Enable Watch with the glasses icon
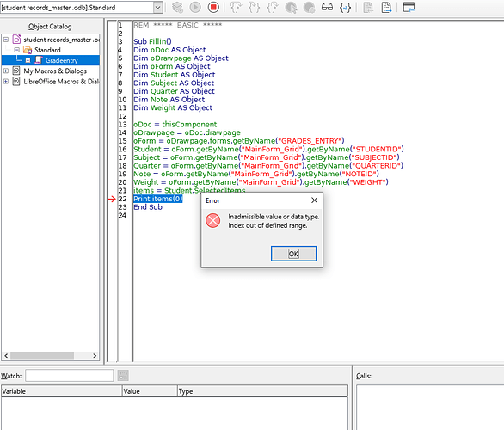Screen dimensions: 504x430 (x=327, y=7)
